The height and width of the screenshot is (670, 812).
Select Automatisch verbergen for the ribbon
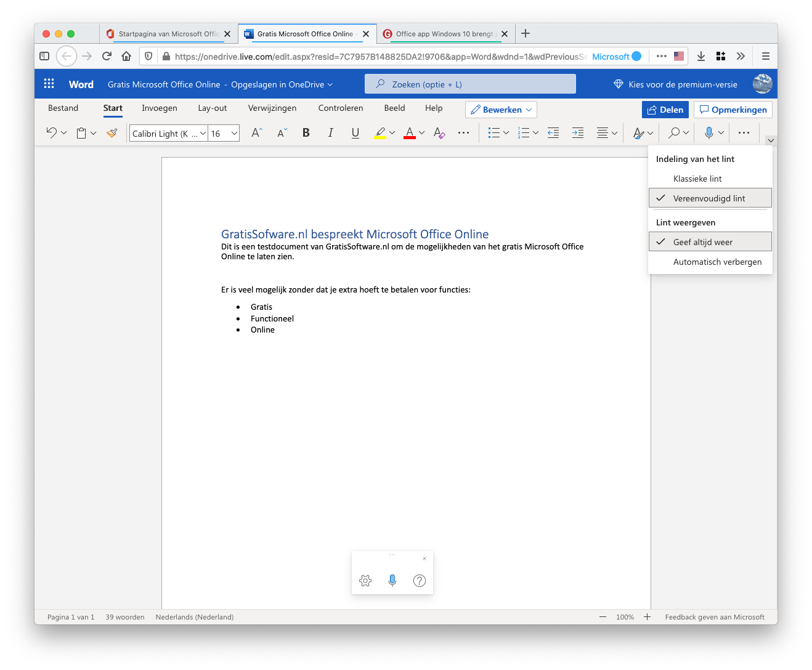click(x=717, y=262)
